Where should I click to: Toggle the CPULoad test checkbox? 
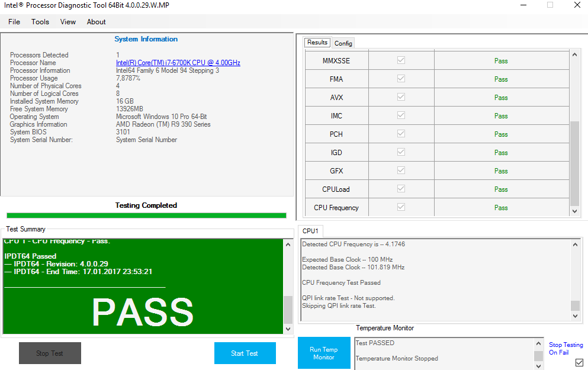[x=401, y=189]
